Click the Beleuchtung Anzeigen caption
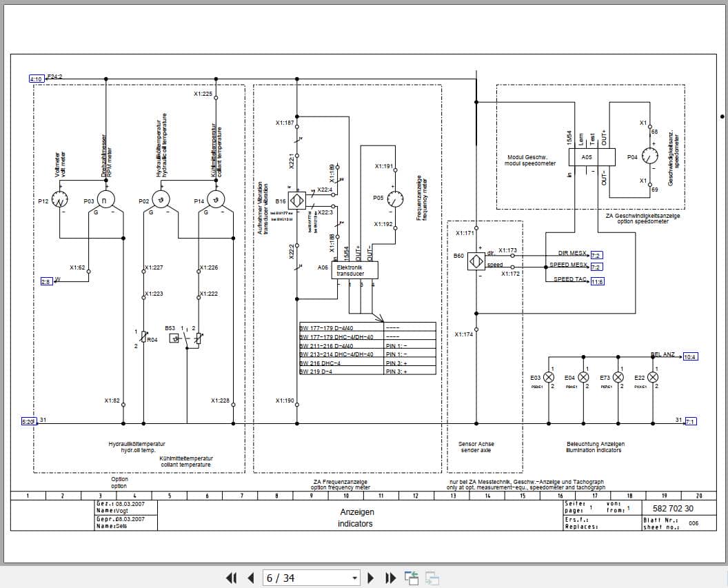This screenshot has width=728, height=588. [x=595, y=447]
